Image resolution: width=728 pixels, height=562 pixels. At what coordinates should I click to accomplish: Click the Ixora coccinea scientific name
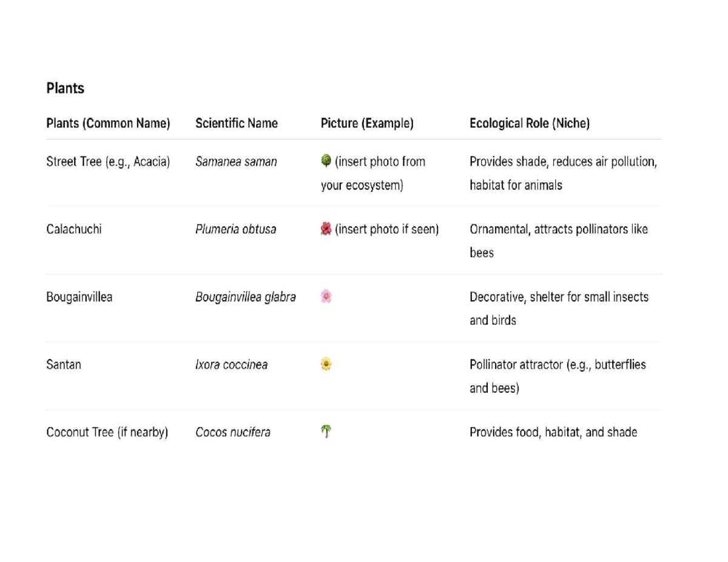tap(231, 365)
